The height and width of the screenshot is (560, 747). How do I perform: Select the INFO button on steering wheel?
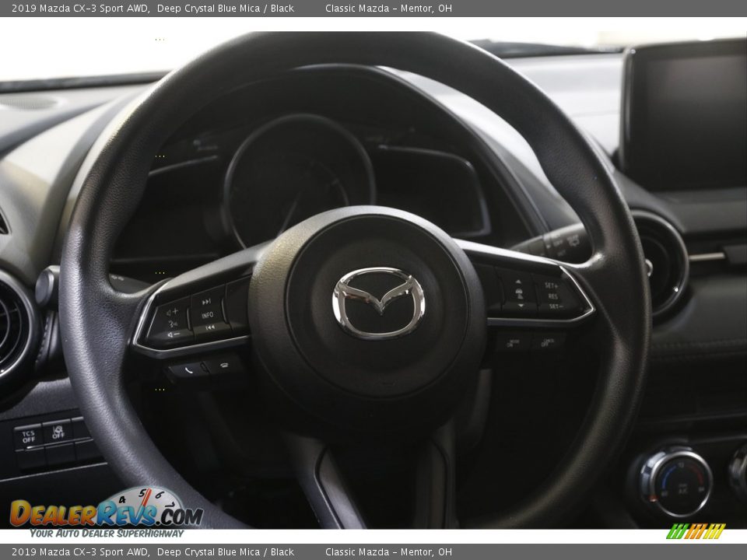[207, 315]
